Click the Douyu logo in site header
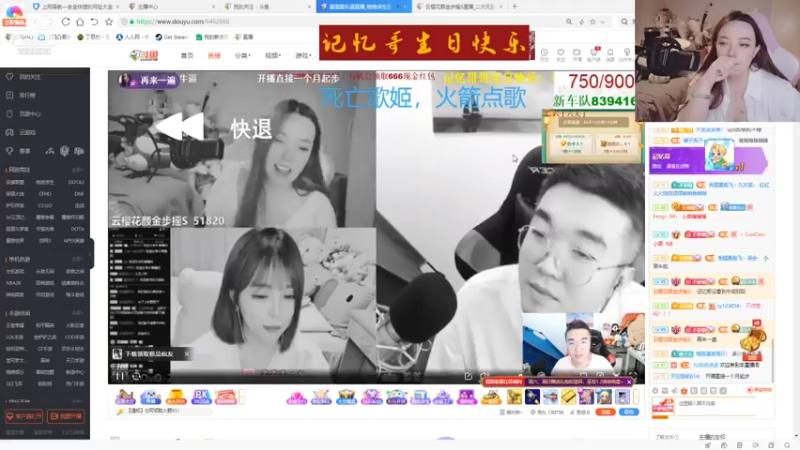Viewport: 800px width, 450px height. point(144,55)
